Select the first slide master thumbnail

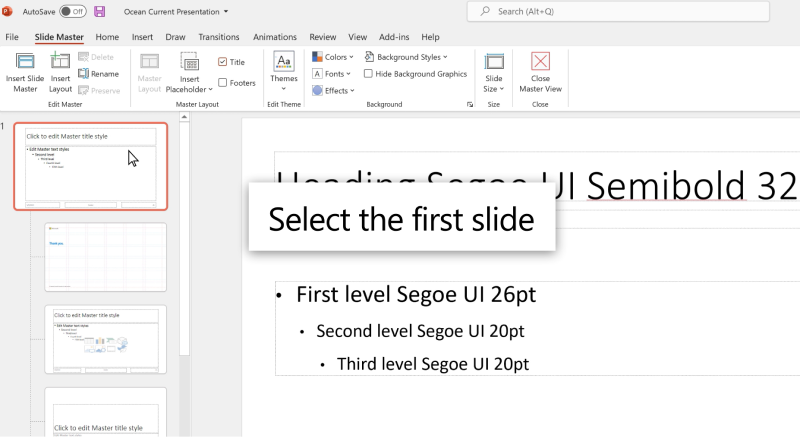point(91,166)
